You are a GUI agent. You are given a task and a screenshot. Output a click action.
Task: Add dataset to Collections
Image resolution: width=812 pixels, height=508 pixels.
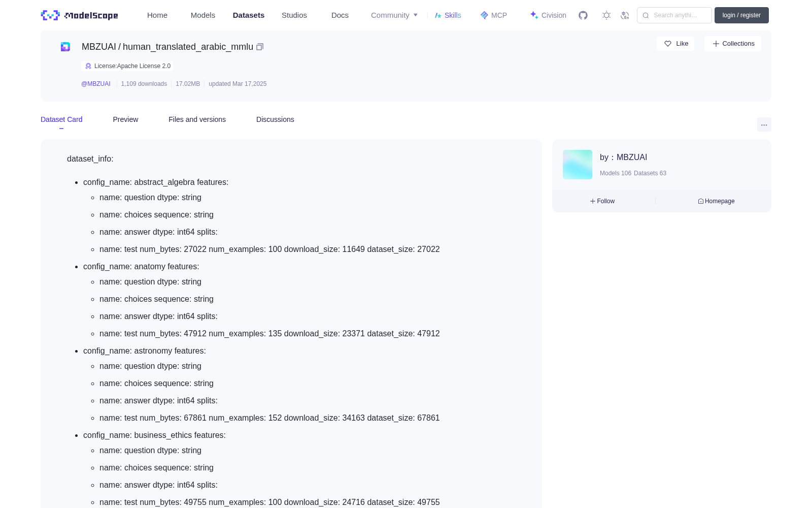[733, 44]
